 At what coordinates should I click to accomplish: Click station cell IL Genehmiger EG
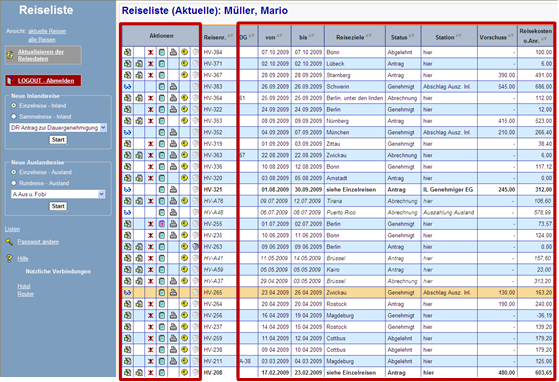448,190
